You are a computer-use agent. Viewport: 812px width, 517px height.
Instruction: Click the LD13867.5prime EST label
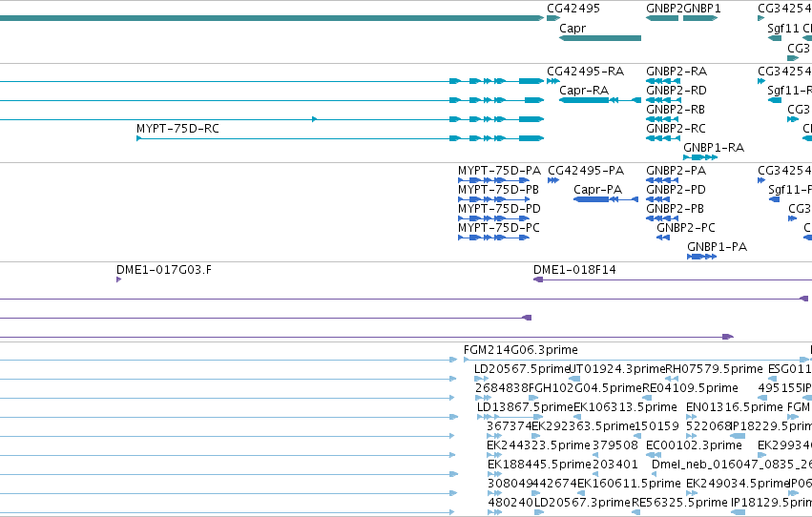[525, 408]
